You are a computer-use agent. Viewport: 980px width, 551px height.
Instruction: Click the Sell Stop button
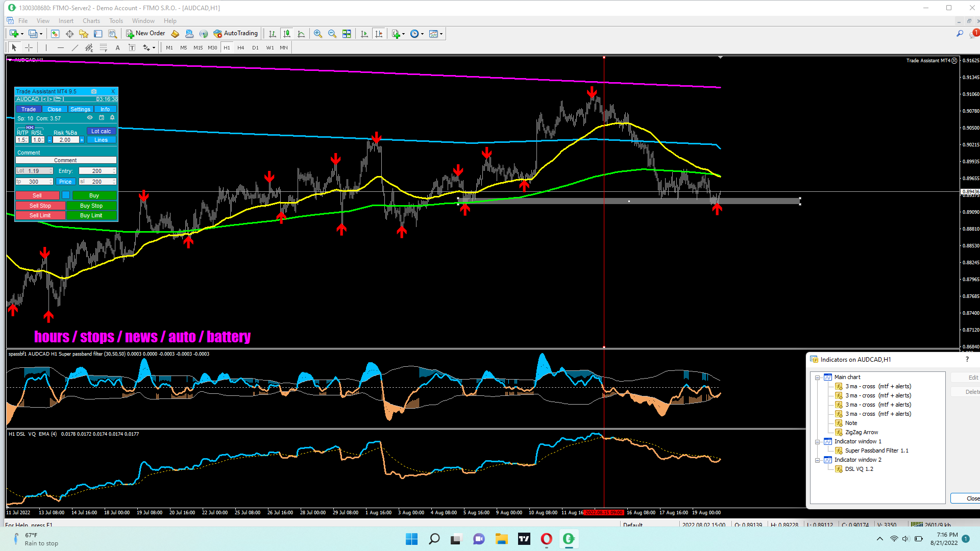[40, 206]
